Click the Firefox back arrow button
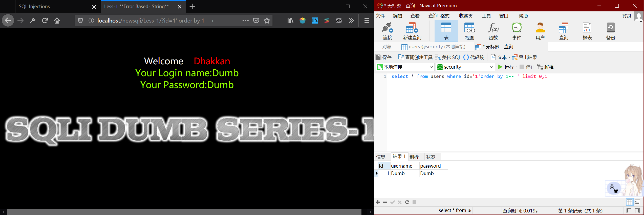 tap(8, 21)
